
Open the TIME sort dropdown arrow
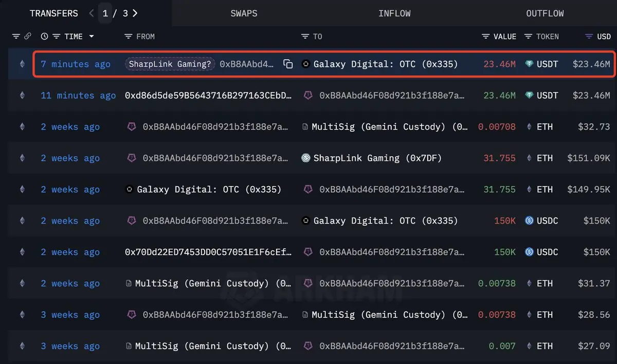coord(92,37)
